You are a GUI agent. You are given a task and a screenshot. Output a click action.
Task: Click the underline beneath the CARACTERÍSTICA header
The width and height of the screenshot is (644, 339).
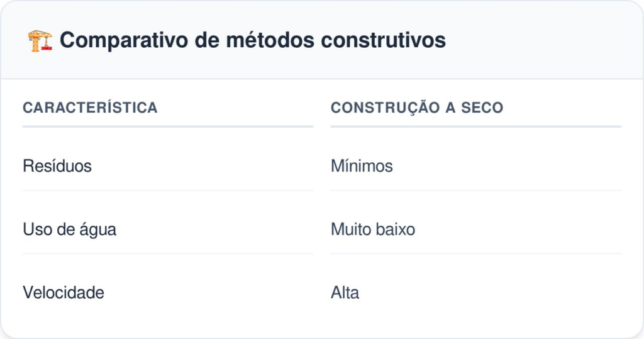tap(167, 126)
